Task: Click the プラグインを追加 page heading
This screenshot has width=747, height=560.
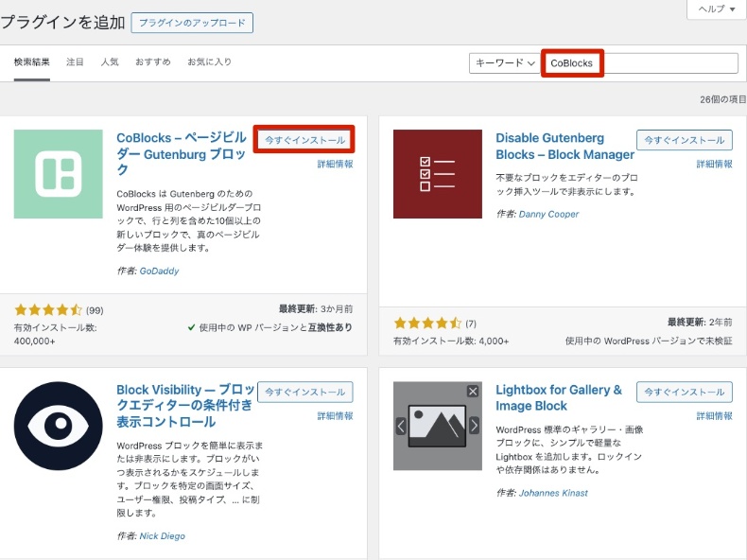Action: 62,22
